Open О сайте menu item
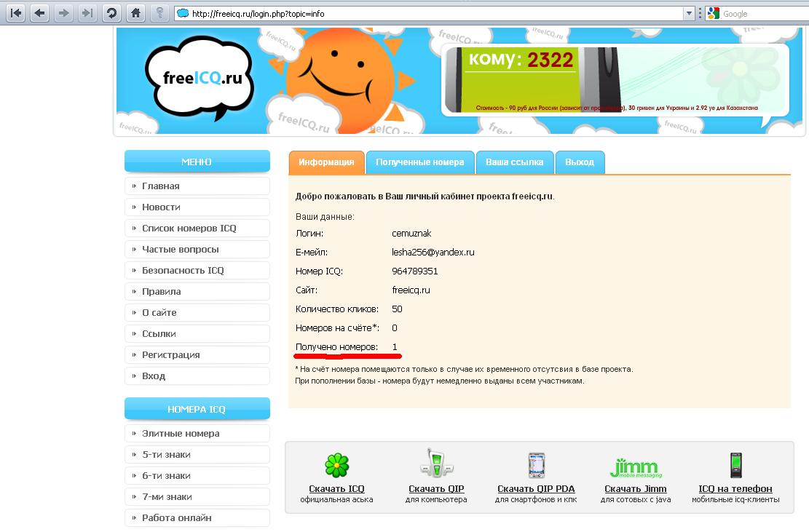Image resolution: width=809 pixels, height=532 pixels. point(197,313)
